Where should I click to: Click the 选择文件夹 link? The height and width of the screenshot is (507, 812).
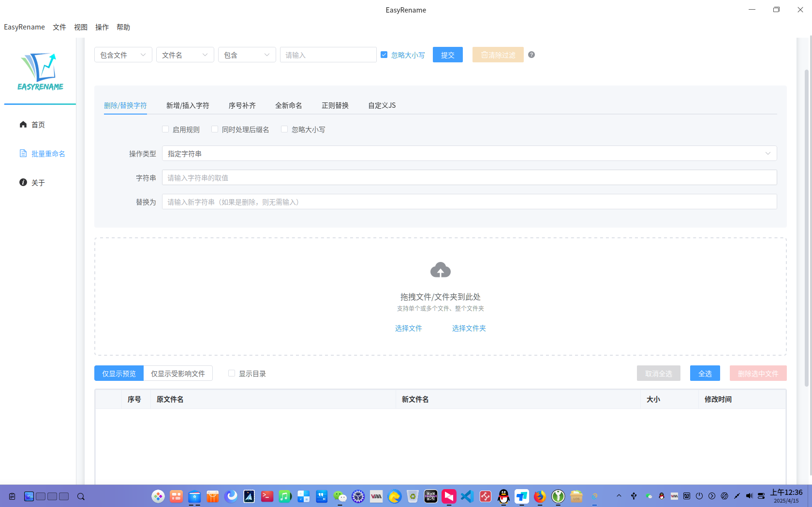point(469,328)
